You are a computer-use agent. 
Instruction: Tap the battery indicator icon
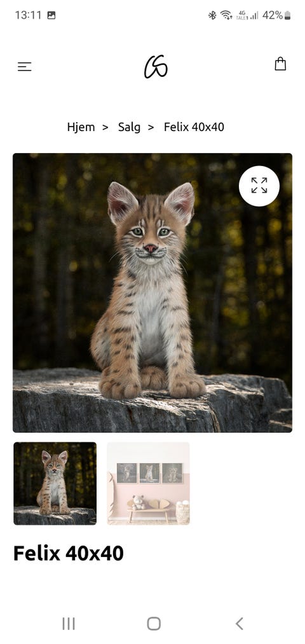[x=287, y=15]
